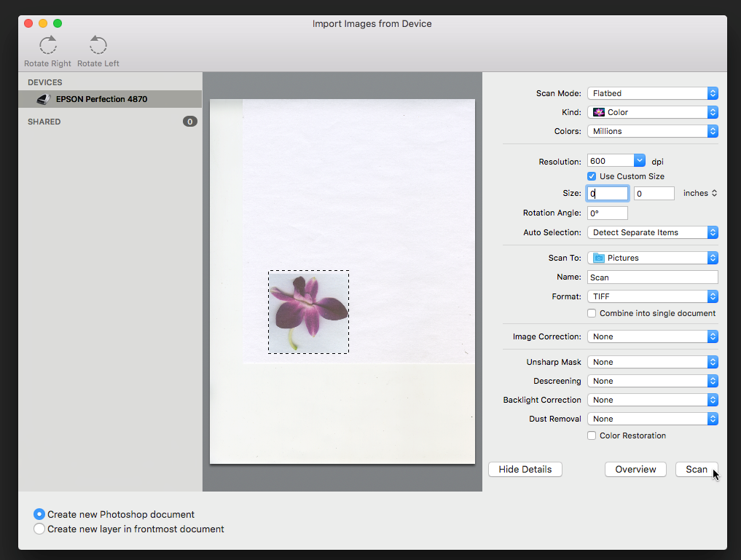Open the Kind Color dropdown
Image resolution: width=741 pixels, height=560 pixels.
pyautogui.click(x=652, y=112)
